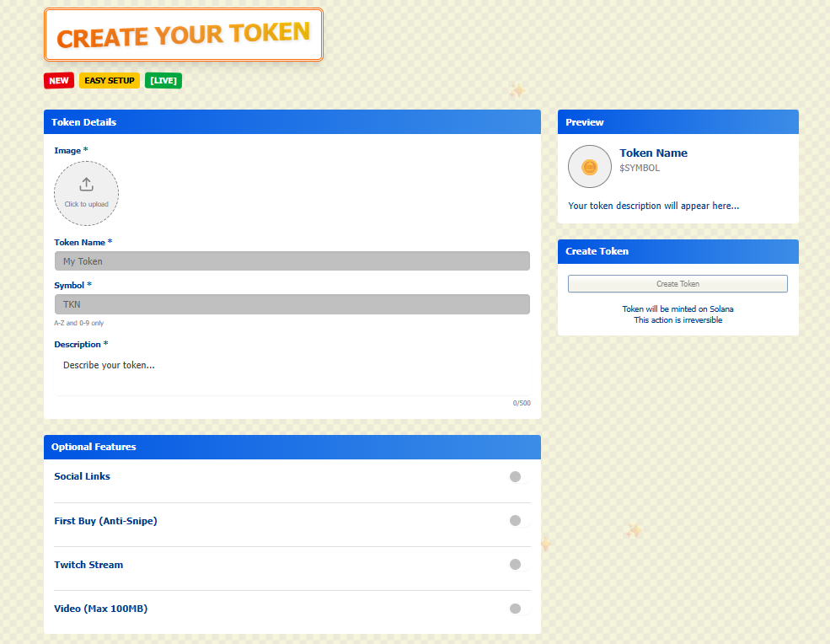
Task: Click the Create Token panel header bar
Action: tap(677, 251)
